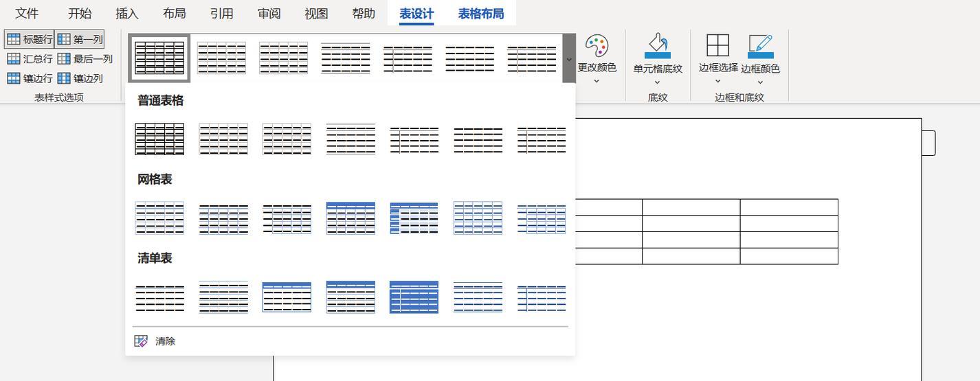This screenshot has width=980, height=381.
Task: Apply the second 普通表格 table style
Action: point(223,139)
